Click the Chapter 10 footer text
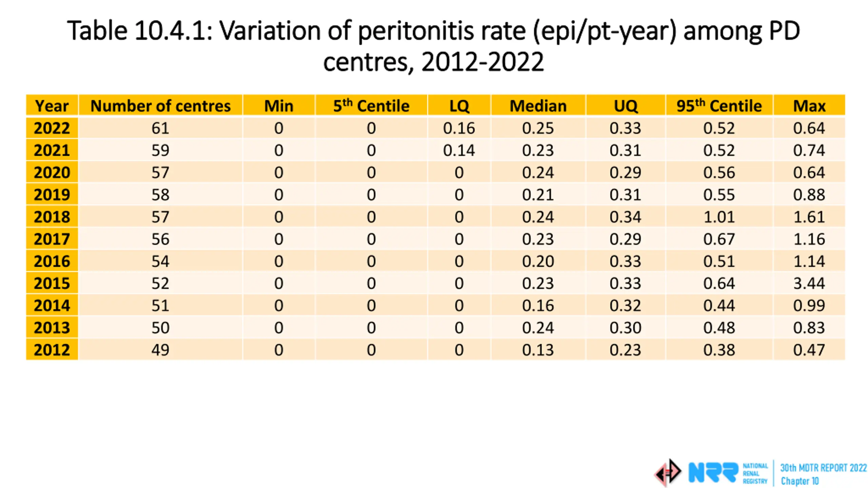The image size is (868, 488). point(800,481)
